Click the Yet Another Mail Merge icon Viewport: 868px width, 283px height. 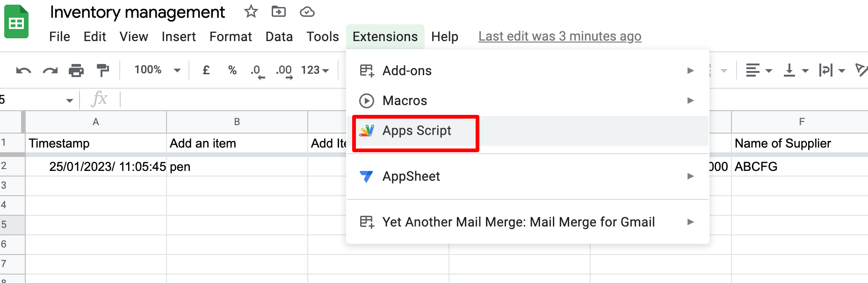[367, 222]
